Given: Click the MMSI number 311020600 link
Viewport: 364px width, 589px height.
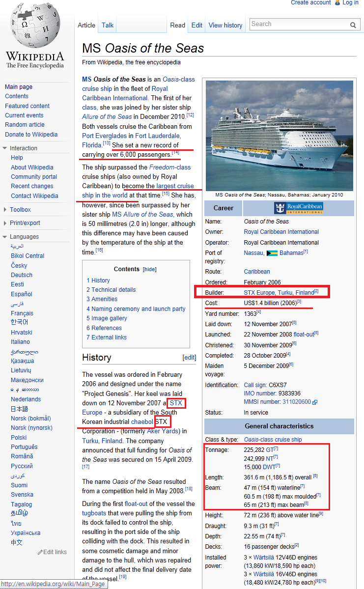Looking at the screenshot, I should (x=297, y=402).
